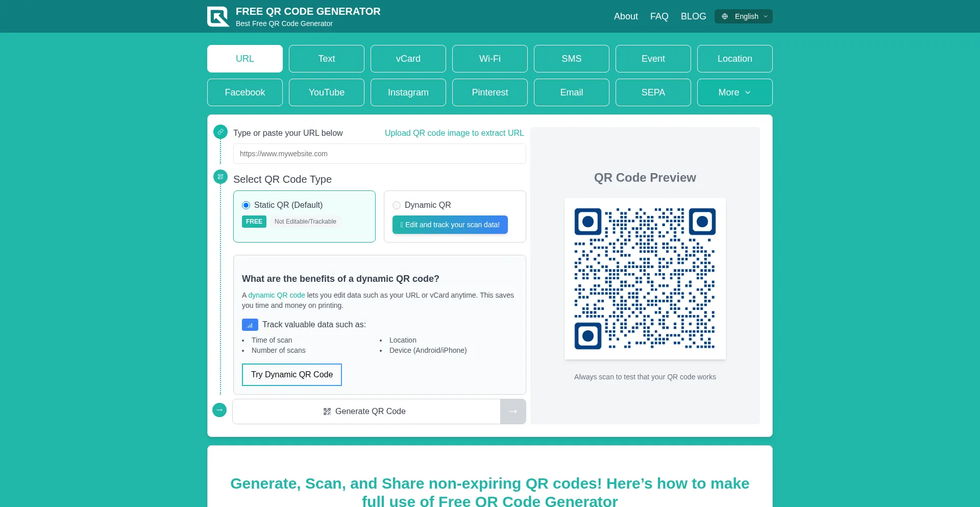Focus the URL input field
Screen dimensions: 980x507
tap(380, 154)
